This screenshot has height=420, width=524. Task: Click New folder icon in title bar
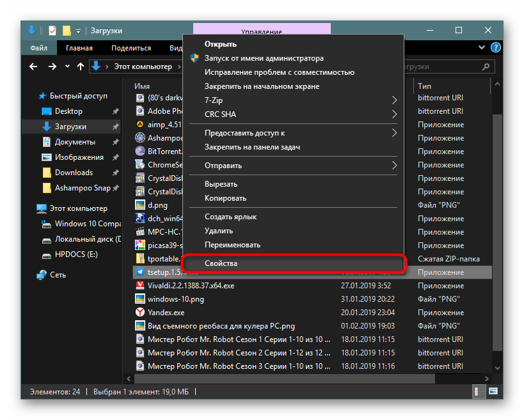[66, 30]
